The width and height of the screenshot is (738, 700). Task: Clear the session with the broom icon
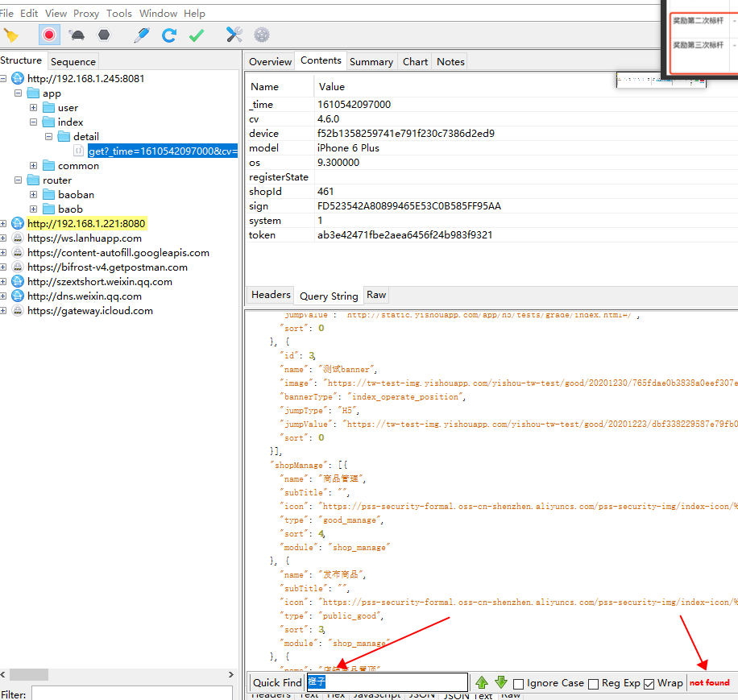pos(11,35)
